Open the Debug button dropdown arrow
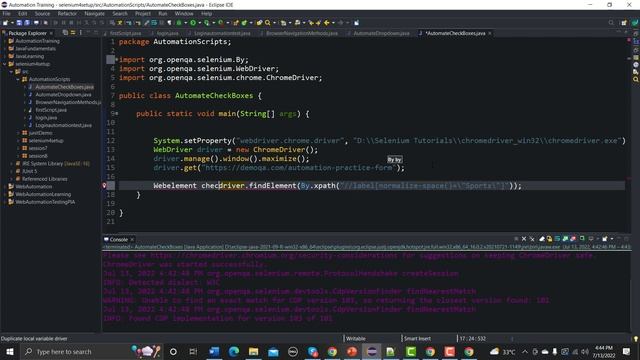Viewport: 640px width, 360px height. pos(185,23)
